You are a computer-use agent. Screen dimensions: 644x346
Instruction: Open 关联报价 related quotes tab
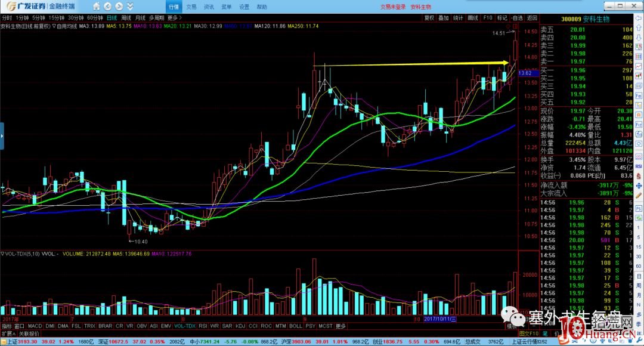point(29,334)
